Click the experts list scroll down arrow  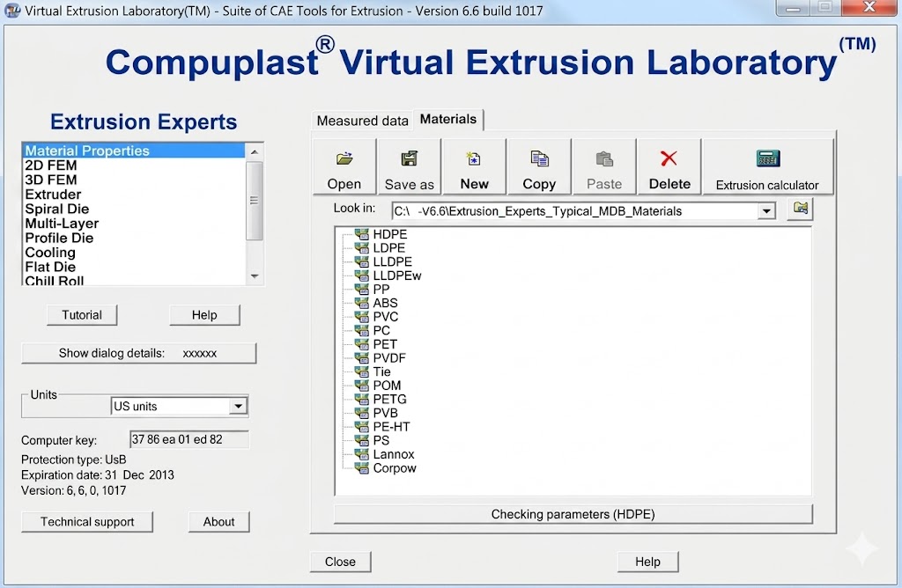(255, 276)
